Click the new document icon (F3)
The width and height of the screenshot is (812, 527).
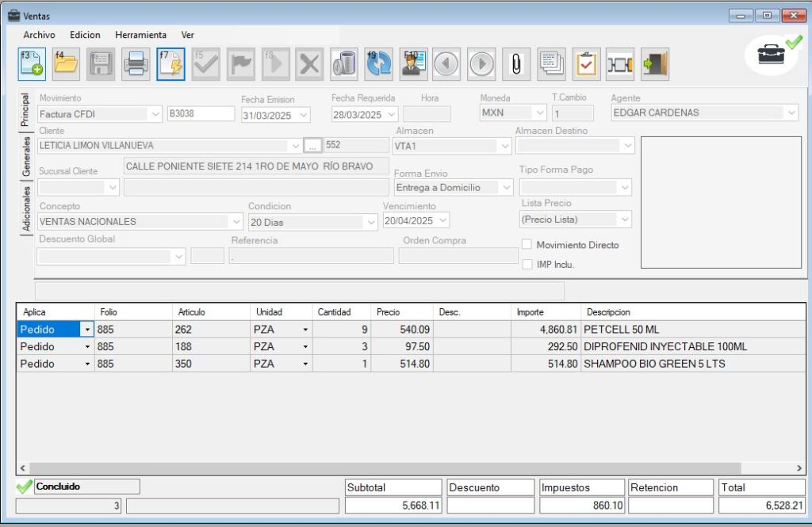[32, 64]
